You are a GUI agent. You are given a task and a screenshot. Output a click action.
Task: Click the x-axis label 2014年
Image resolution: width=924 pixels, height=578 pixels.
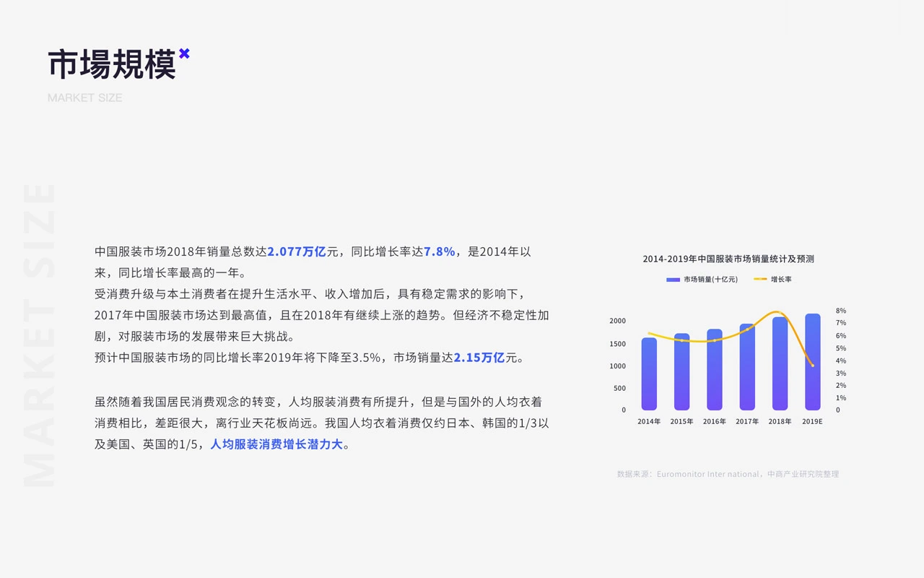649,422
